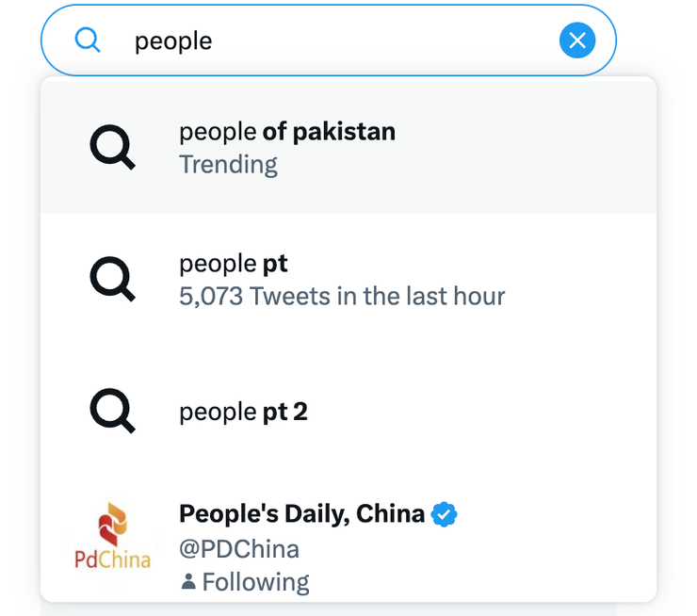Click the Following label under @PDChina
The height and width of the screenshot is (616, 697).
pos(255,582)
